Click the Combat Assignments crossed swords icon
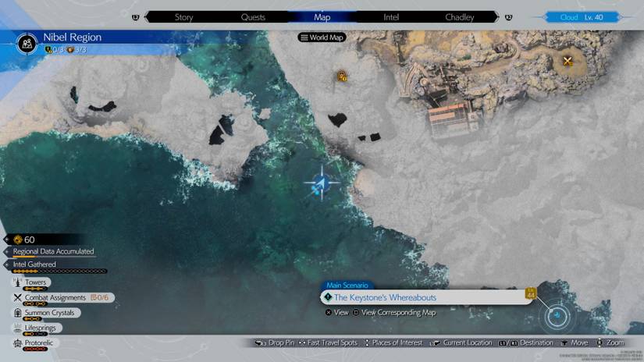This screenshot has height=362, width=644. coord(17,297)
